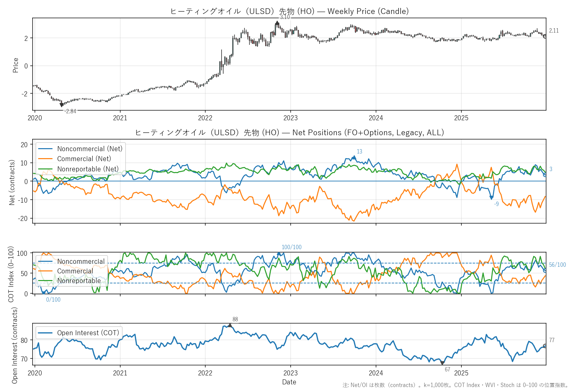Click the Nonreportable label in COT Index legend

pos(79,281)
